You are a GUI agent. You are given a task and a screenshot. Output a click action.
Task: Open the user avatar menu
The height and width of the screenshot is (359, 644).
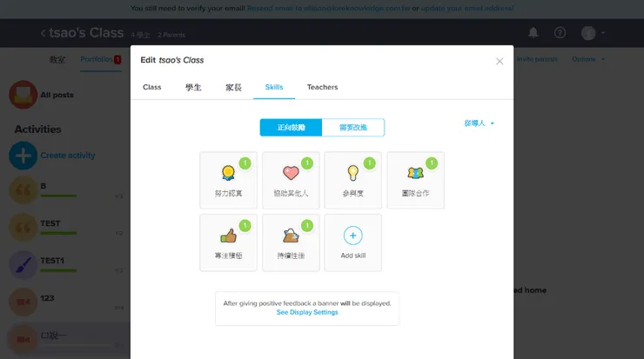(x=593, y=33)
